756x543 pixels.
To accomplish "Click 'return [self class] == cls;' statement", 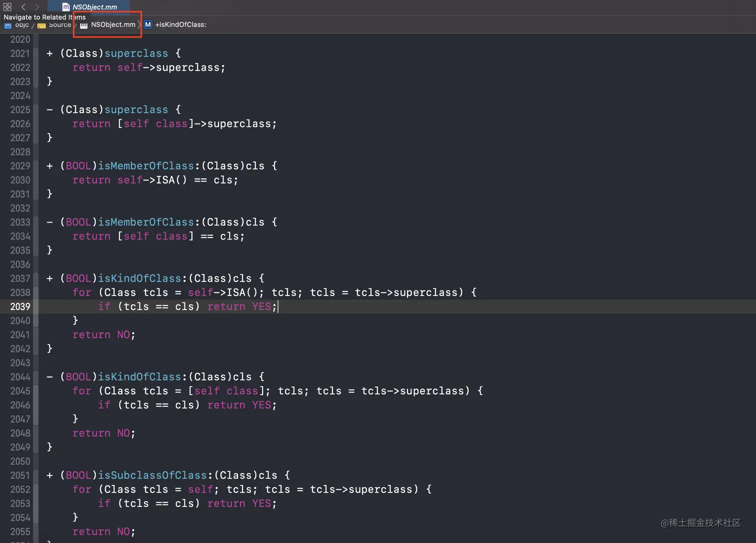I will pos(158,236).
